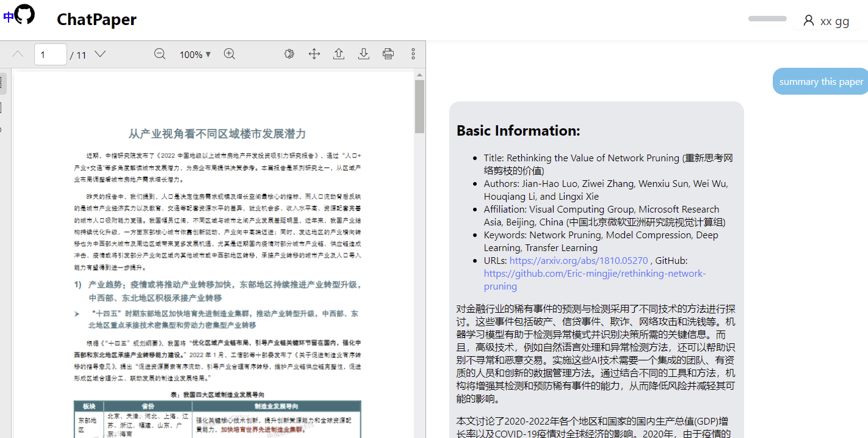
Task: Click the ChatPaper title in the header
Action: pos(96,20)
